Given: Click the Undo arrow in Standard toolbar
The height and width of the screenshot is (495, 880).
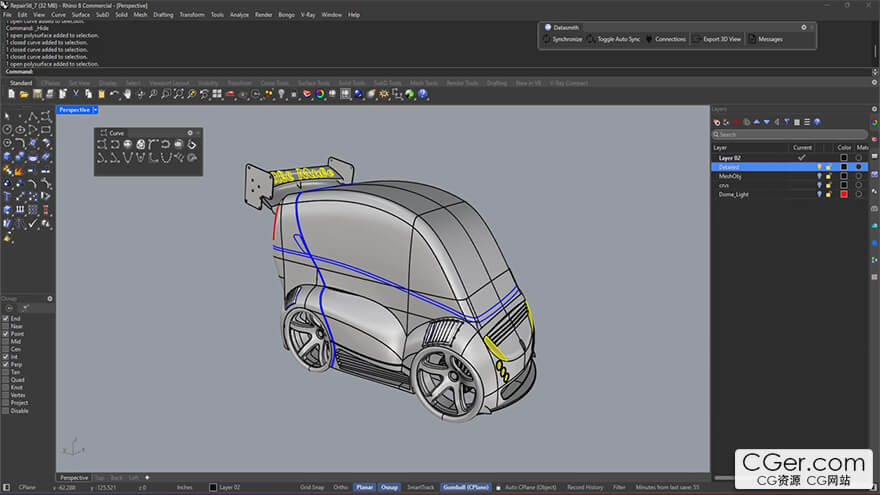Looking at the screenshot, I should point(114,94).
